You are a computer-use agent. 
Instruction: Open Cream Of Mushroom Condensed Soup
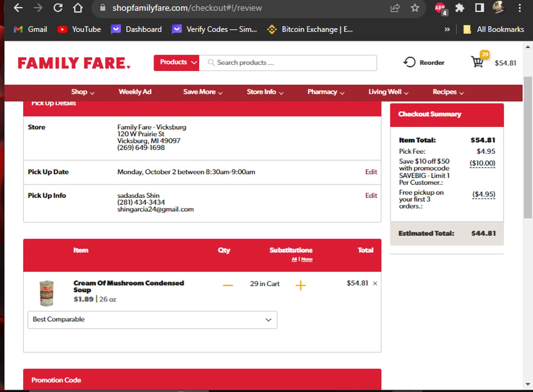tap(129, 287)
